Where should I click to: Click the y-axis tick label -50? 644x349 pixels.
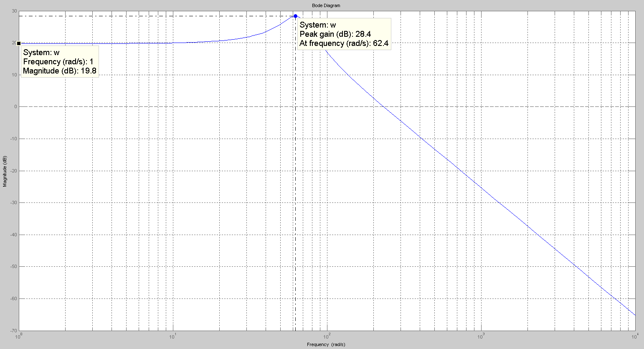click(13, 267)
